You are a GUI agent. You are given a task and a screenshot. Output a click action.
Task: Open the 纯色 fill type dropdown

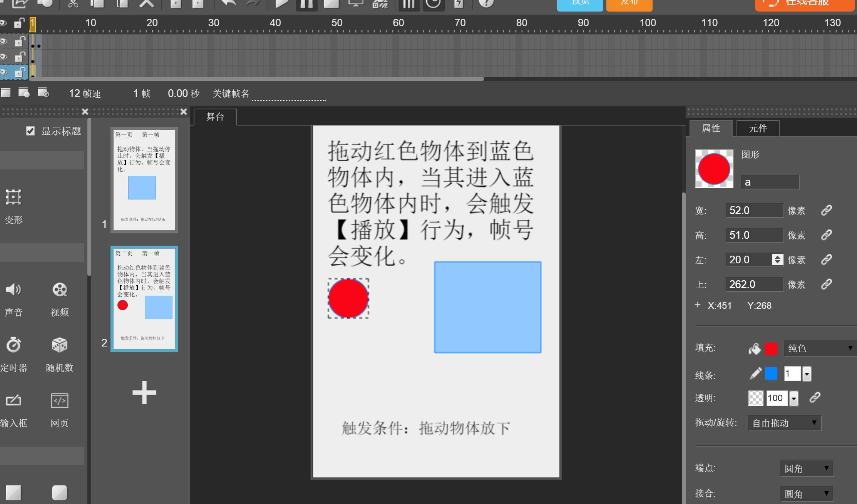820,348
